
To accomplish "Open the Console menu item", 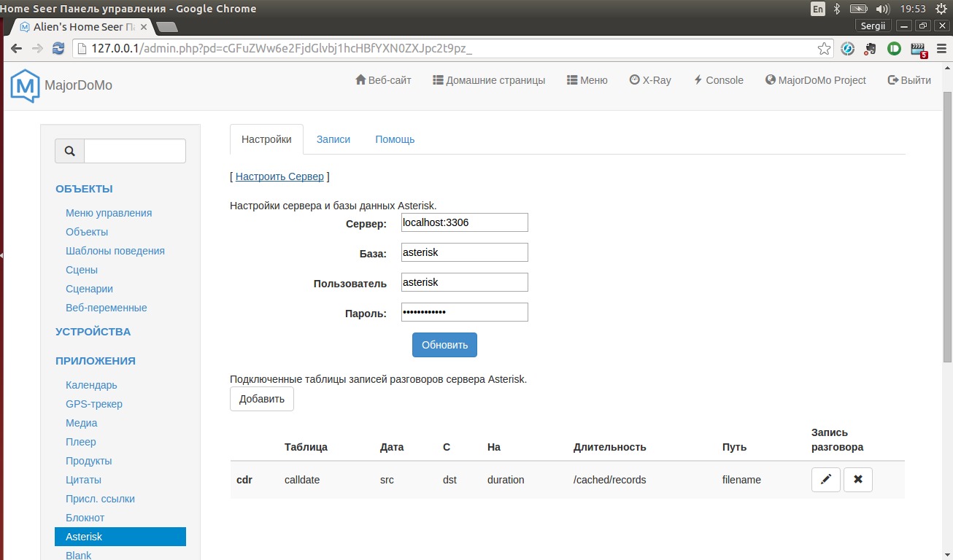I will 718,80.
